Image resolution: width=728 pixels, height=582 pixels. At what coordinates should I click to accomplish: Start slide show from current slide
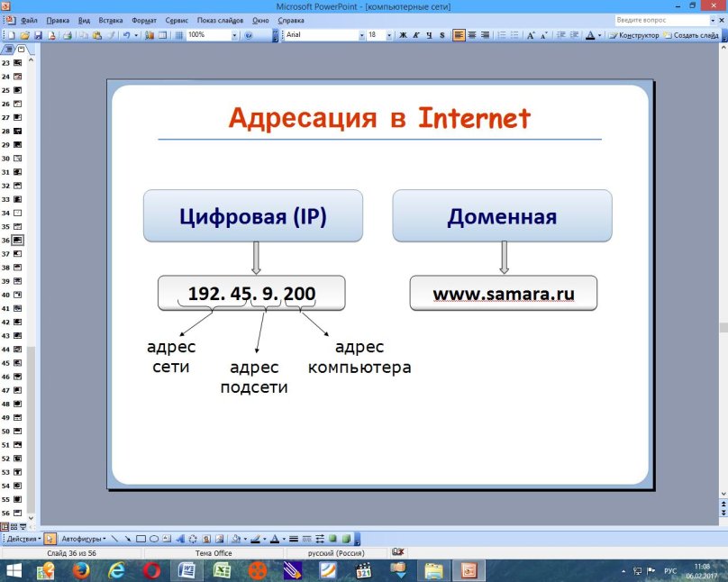pyautogui.click(x=23, y=526)
